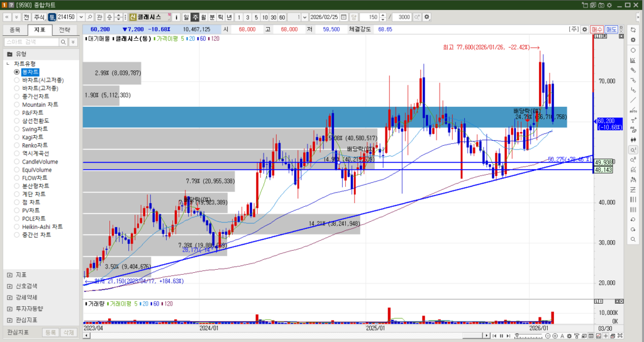This screenshot has height=342, width=644.
Task: Click the smart search magnifier in sidebar
Action: (x=64, y=41)
